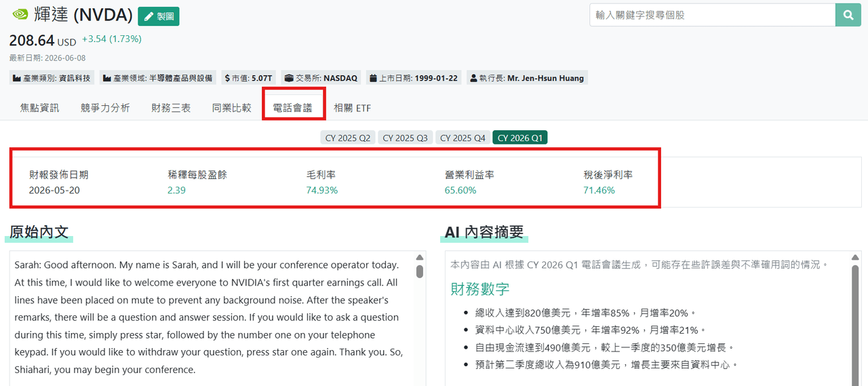Screen dimensions: 868x386
Task: Click the 執行長 Mr. Jen-Hsun Huang tag
Action: pyautogui.click(x=526, y=78)
